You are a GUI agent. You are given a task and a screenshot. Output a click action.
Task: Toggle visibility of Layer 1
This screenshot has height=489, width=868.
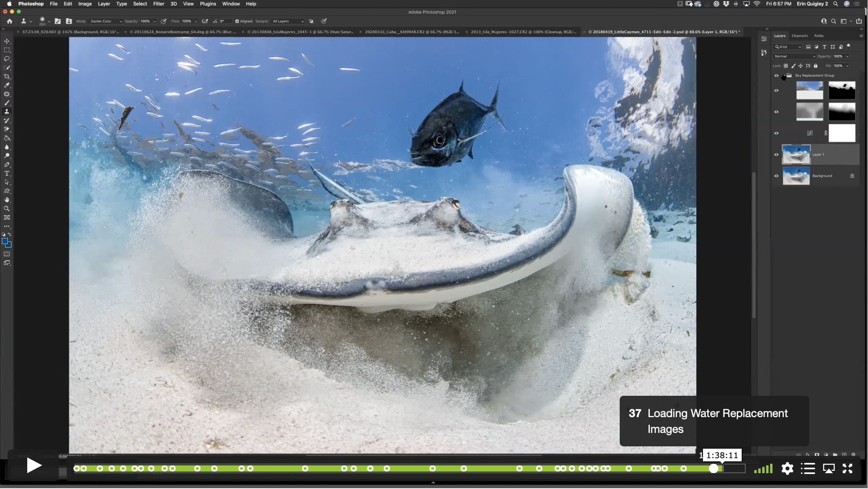(776, 155)
